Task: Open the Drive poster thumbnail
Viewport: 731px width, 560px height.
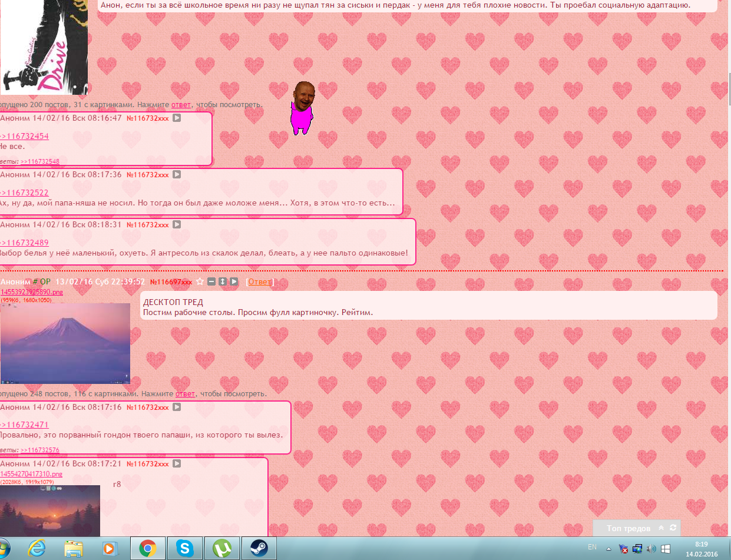Action: (44, 47)
